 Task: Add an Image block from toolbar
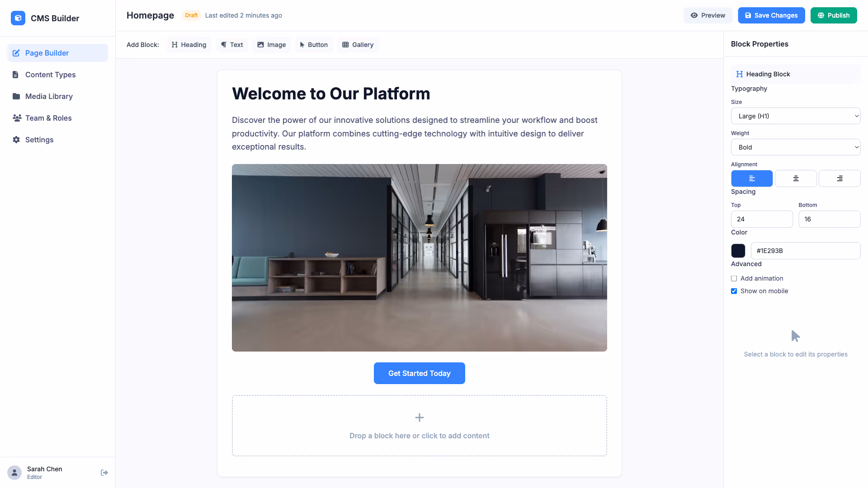271,45
